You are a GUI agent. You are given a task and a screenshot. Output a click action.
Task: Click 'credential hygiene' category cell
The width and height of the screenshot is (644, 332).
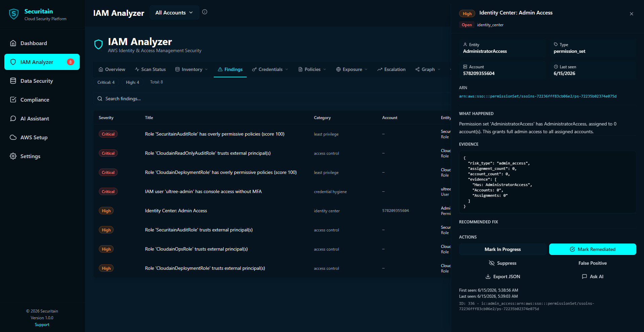[330, 192]
